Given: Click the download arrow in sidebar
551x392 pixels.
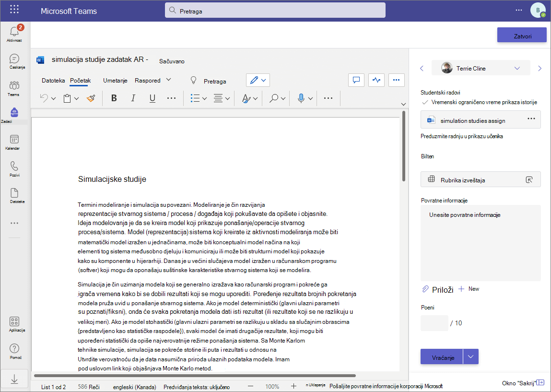Looking at the screenshot, I should coord(14,379).
